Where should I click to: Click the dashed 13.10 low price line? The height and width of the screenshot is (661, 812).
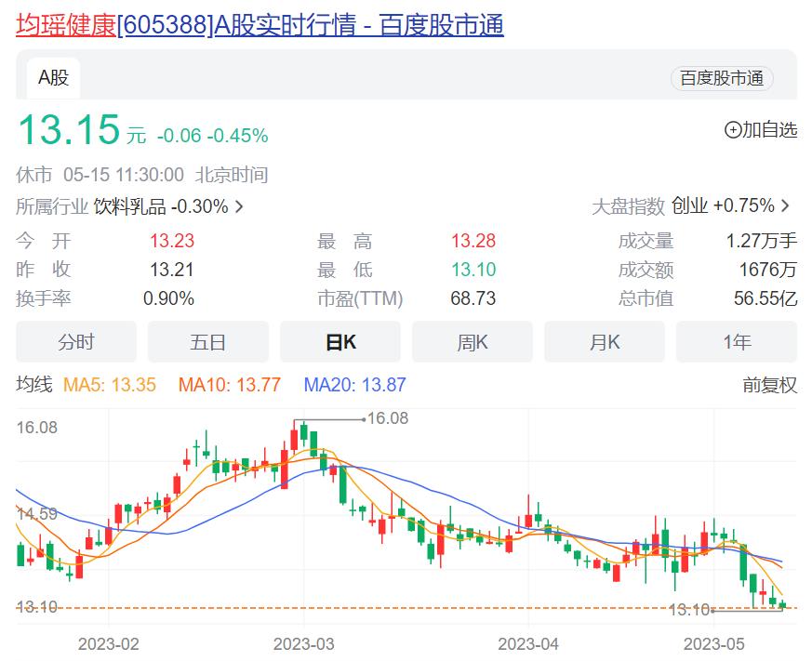pos(372,605)
